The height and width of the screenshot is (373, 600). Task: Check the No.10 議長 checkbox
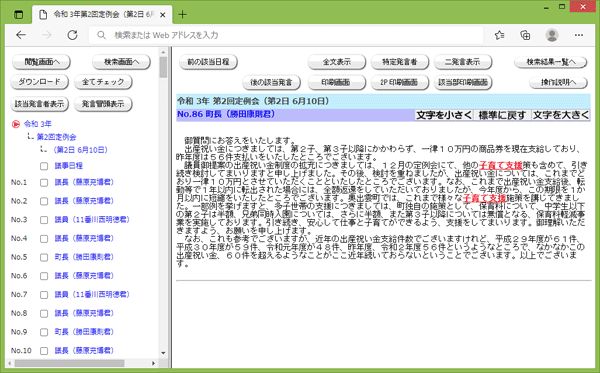click(x=44, y=351)
